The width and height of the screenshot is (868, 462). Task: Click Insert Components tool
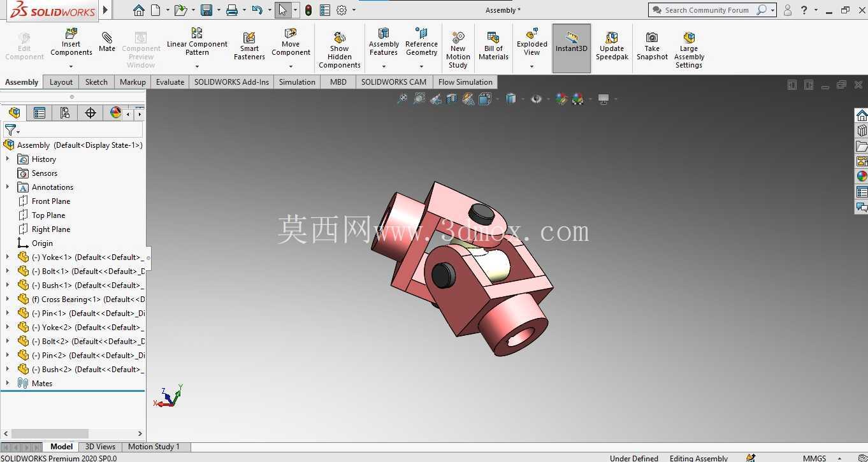71,42
